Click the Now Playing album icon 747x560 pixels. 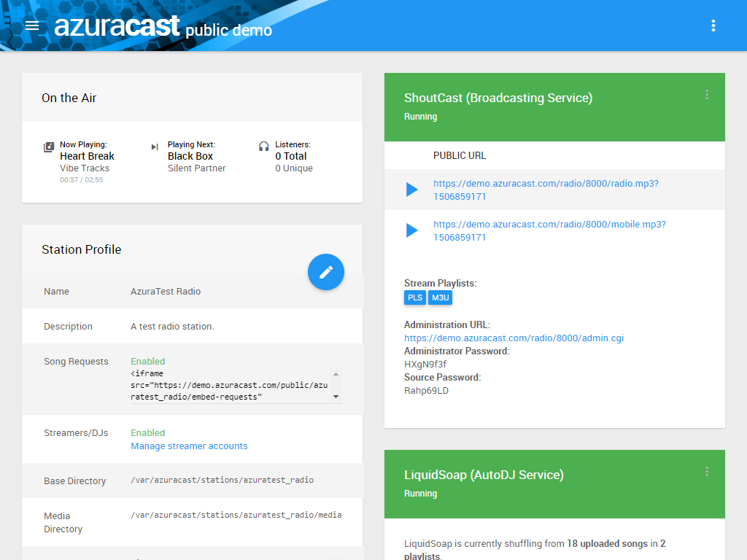click(47, 148)
